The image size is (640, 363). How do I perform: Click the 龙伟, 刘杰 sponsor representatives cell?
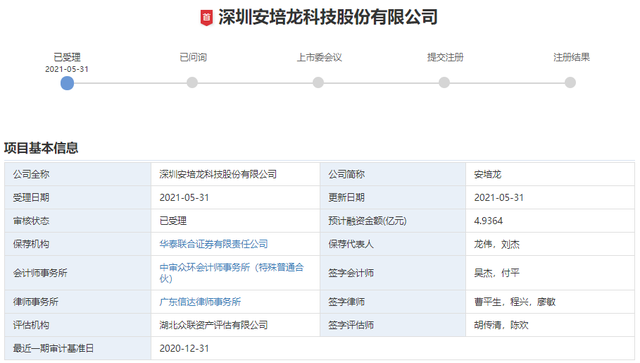(x=550, y=244)
